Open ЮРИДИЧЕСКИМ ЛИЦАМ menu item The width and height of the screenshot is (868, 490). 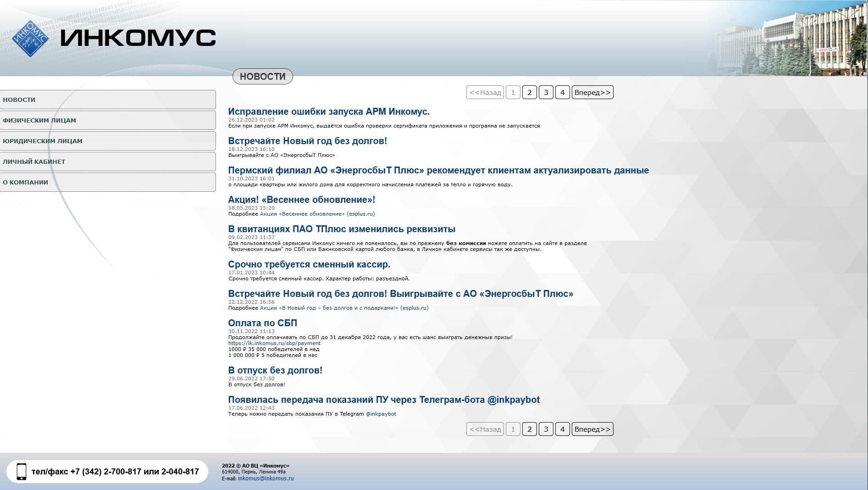click(x=108, y=141)
